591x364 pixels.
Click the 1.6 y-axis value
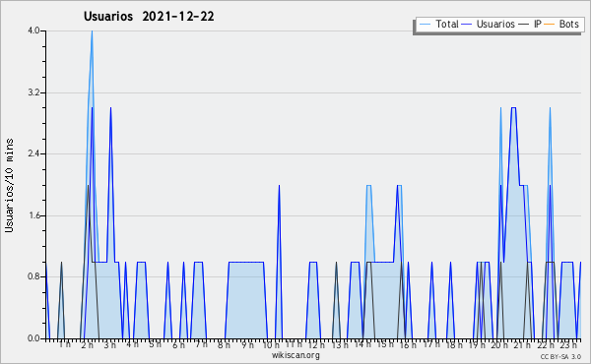pyautogui.click(x=33, y=215)
